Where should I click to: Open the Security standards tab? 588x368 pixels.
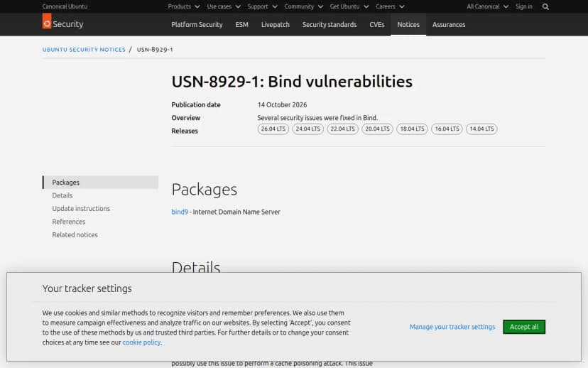(330, 24)
